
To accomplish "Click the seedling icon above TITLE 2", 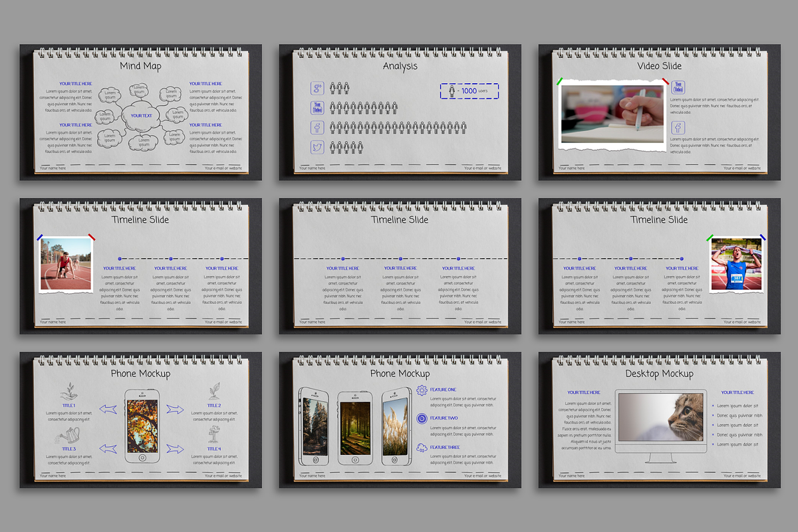I will pyautogui.click(x=213, y=391).
